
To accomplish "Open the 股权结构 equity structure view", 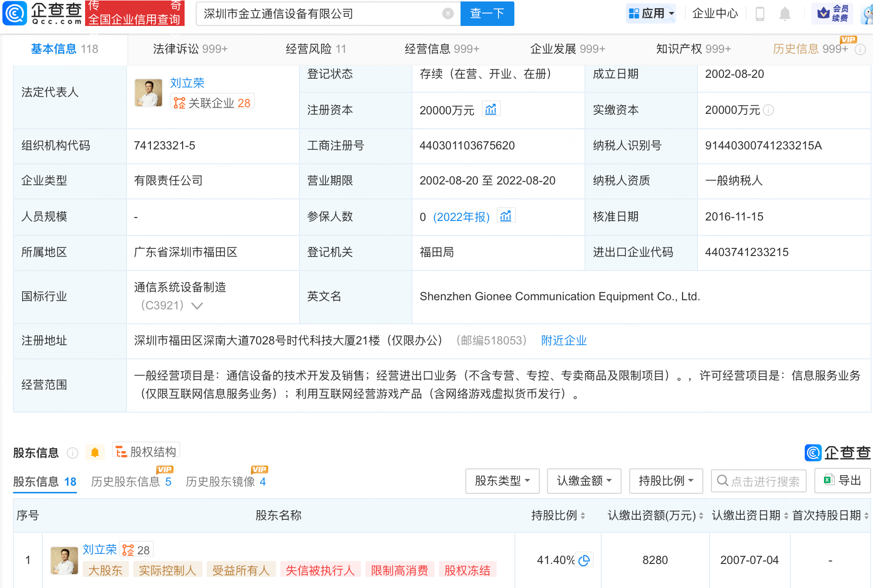I will click(146, 452).
